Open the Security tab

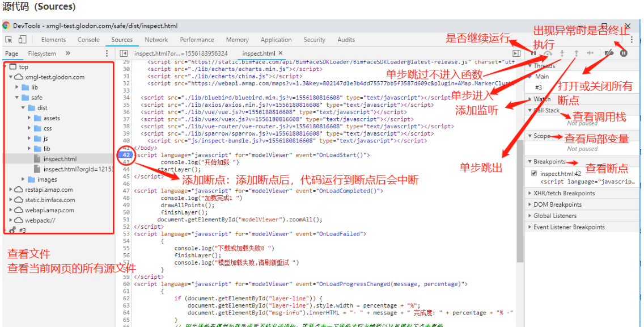[314, 40]
